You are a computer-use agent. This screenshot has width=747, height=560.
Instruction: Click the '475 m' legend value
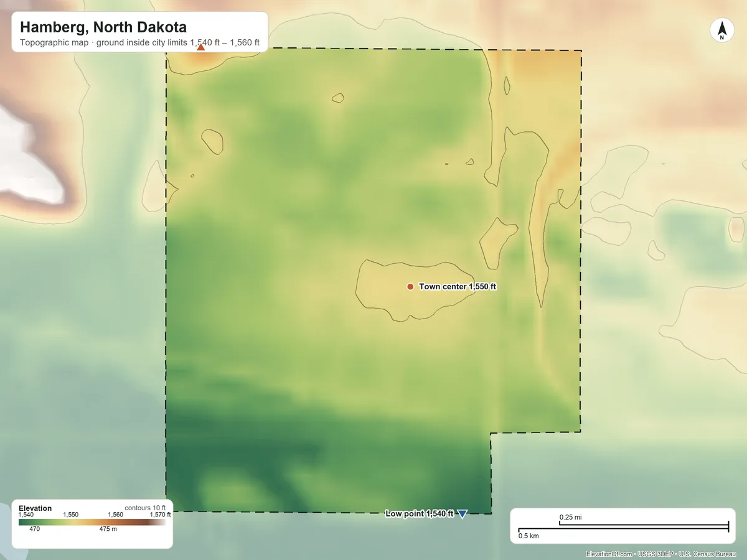click(x=108, y=529)
